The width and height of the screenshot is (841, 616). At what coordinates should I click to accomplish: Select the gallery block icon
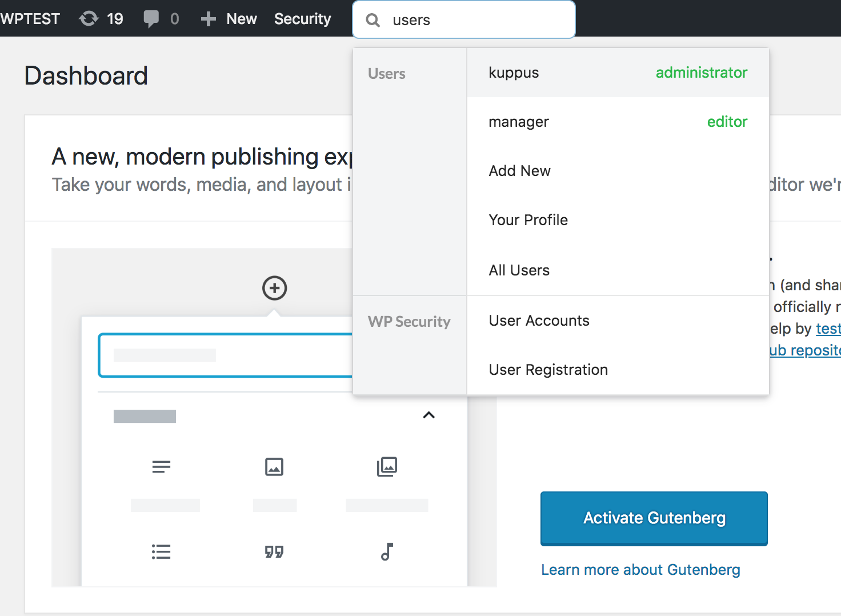[x=387, y=467]
